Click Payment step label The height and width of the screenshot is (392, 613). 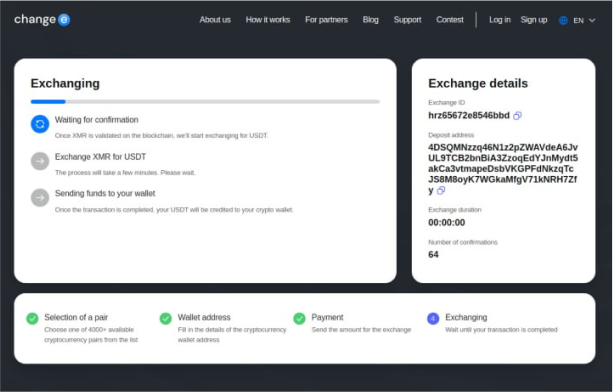[x=327, y=317]
